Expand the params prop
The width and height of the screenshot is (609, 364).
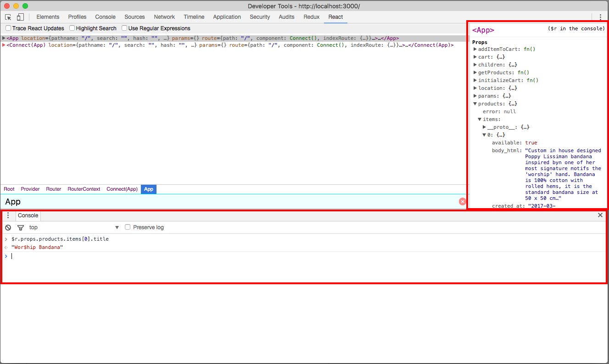475,96
